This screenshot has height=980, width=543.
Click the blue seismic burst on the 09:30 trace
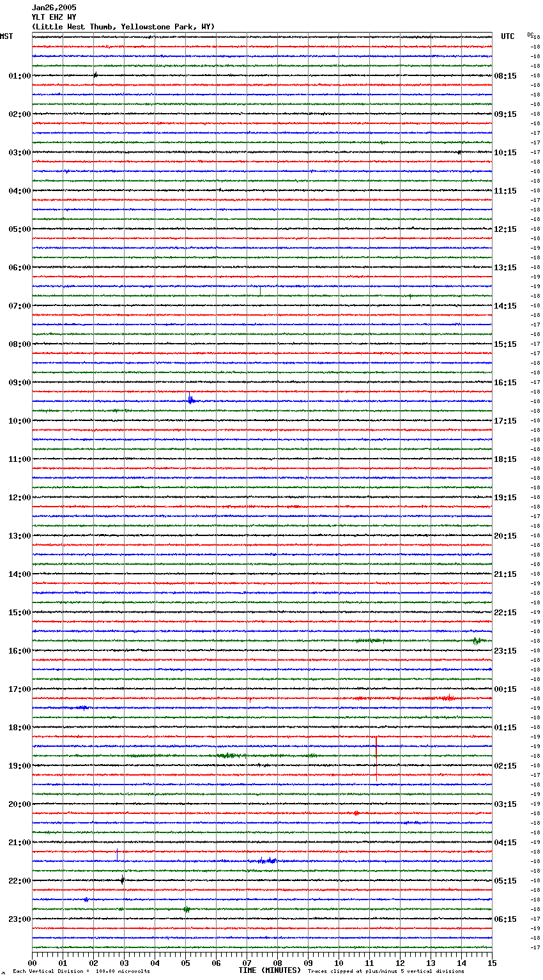(191, 400)
